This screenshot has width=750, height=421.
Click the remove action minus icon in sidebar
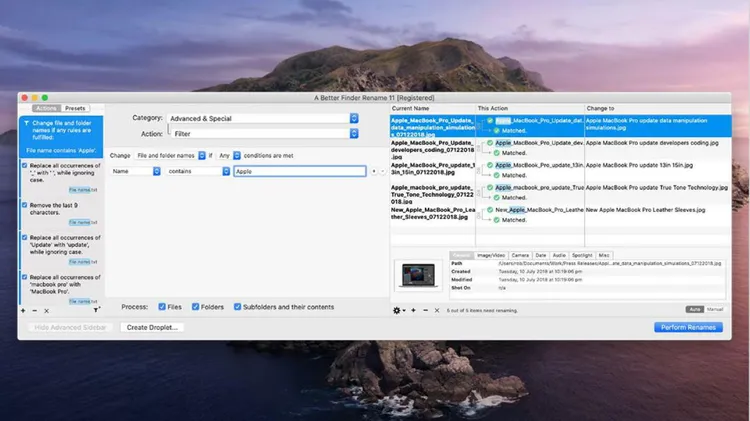pyautogui.click(x=35, y=310)
